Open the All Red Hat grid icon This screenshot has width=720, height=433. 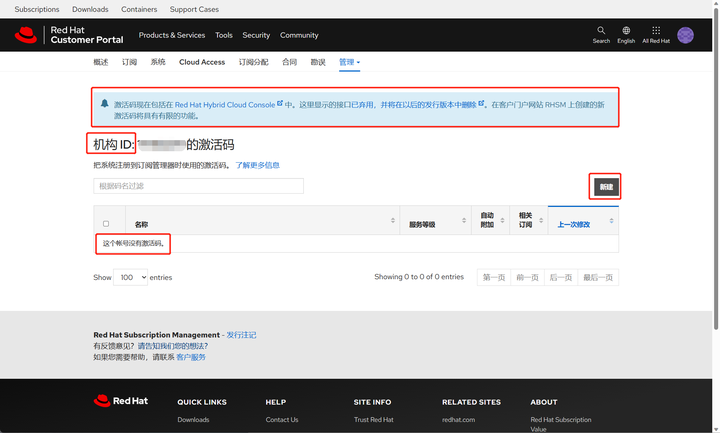click(x=656, y=30)
